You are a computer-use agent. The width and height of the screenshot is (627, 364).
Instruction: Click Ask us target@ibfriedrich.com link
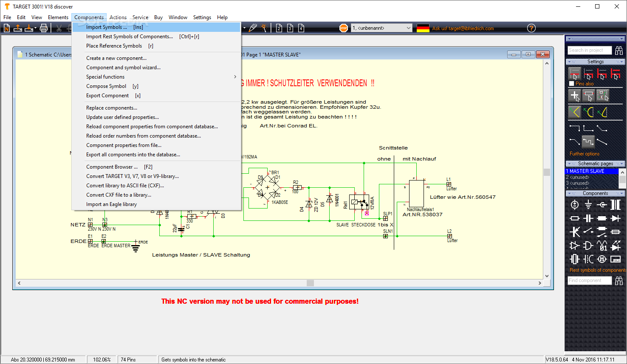click(463, 28)
